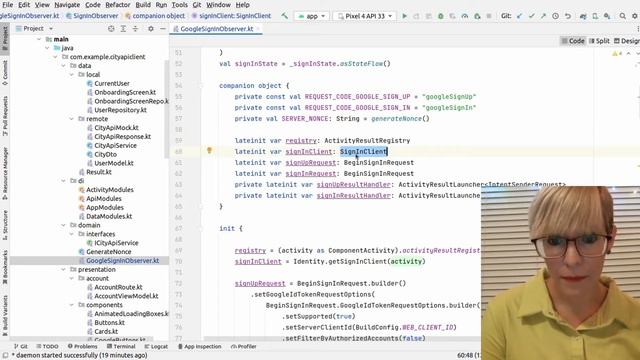Open Commit tool window side tab
The width and height of the screenshot is (640, 360).
5,73
